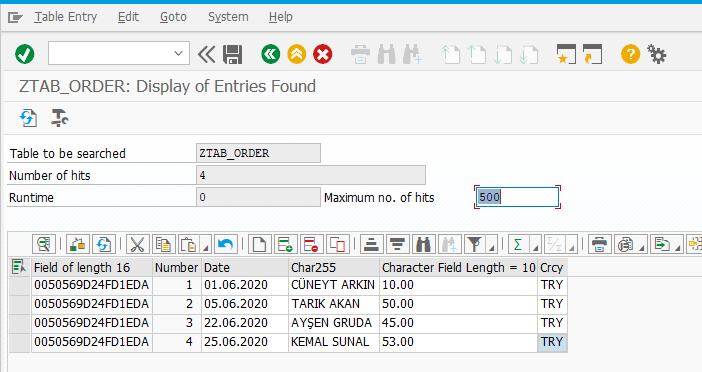Click the green Enter checkmark icon
Screen dimensions: 702x372
(25, 54)
